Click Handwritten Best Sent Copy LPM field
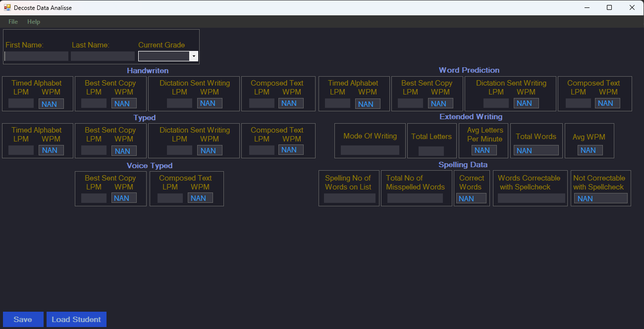 pyautogui.click(x=94, y=103)
